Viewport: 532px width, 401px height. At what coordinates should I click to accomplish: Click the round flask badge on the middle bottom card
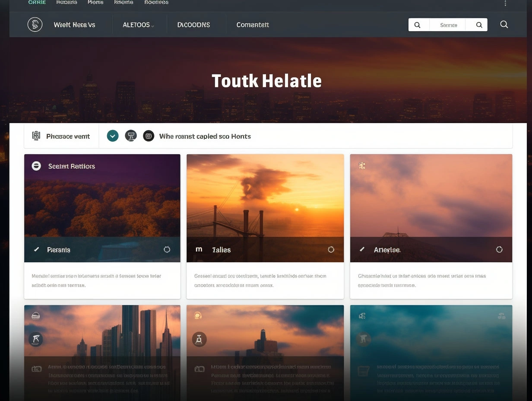tap(199, 339)
